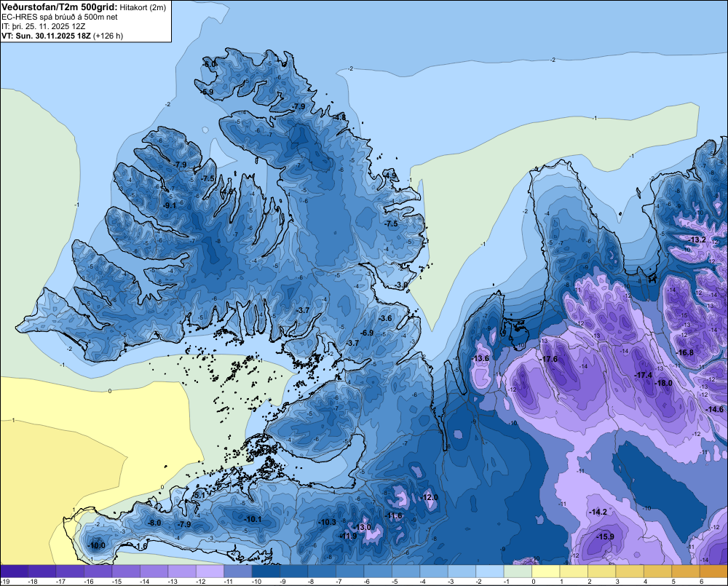
Task: Select legend swatch between -1 and 0
Action: pyautogui.click(x=518, y=571)
